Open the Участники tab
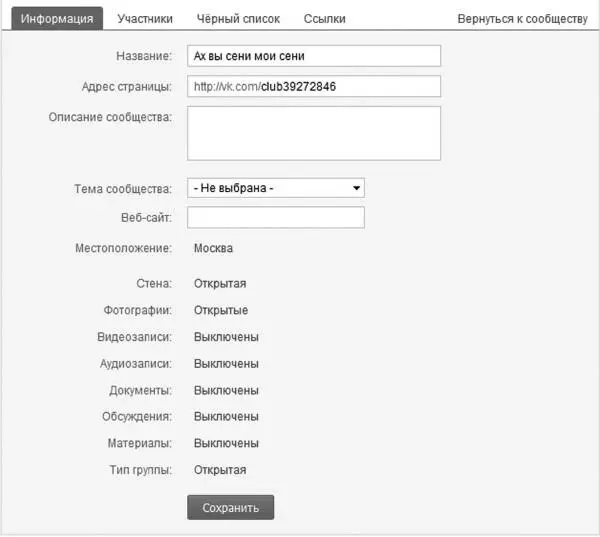This screenshot has height=537, width=600. coord(145,19)
